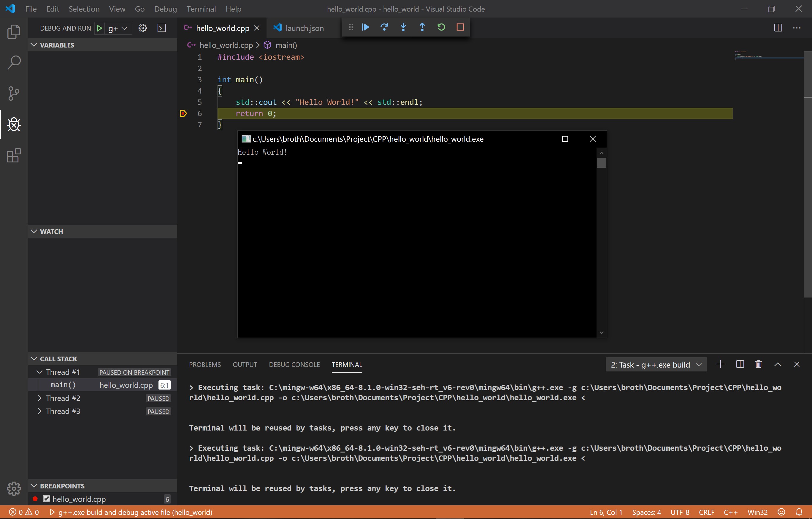The height and width of the screenshot is (519, 812).
Task: Click the main() breadcrumb symbol
Action: 286,45
